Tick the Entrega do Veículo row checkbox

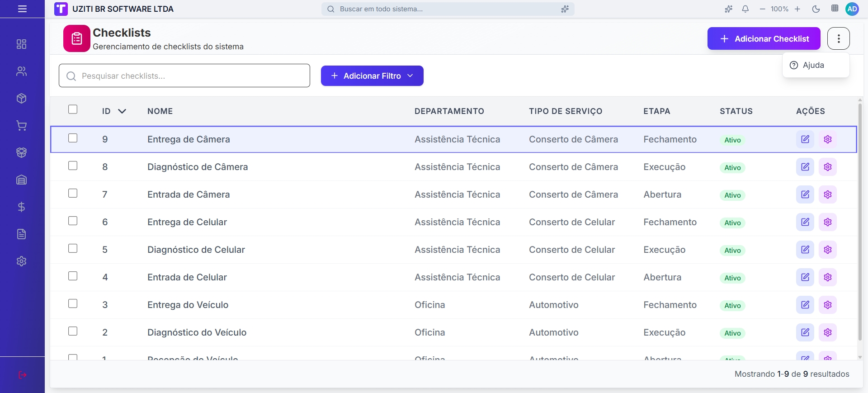click(73, 304)
